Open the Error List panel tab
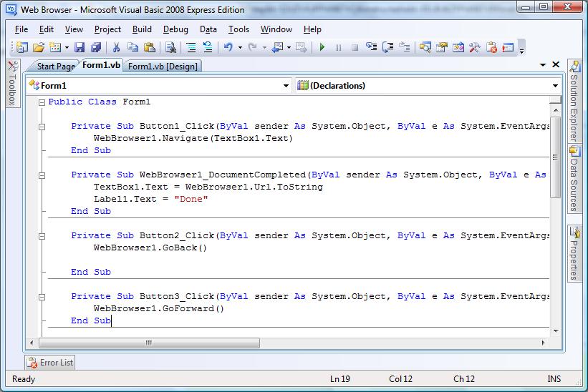588x392 pixels. pyautogui.click(x=50, y=363)
